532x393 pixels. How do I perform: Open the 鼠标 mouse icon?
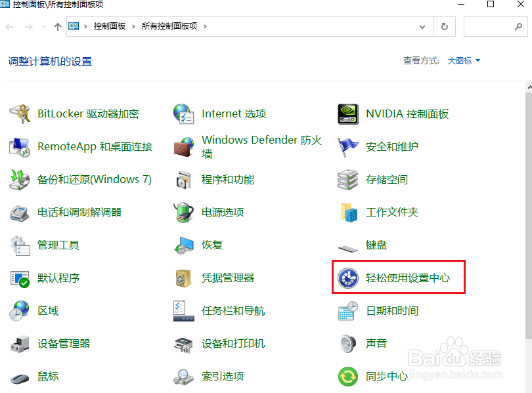[20, 379]
